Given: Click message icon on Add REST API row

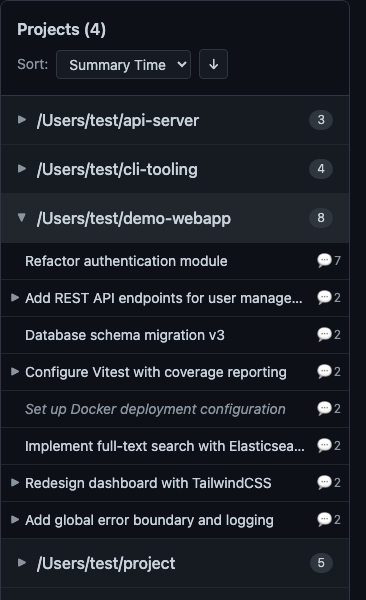Looking at the screenshot, I should pyautogui.click(x=324, y=297).
